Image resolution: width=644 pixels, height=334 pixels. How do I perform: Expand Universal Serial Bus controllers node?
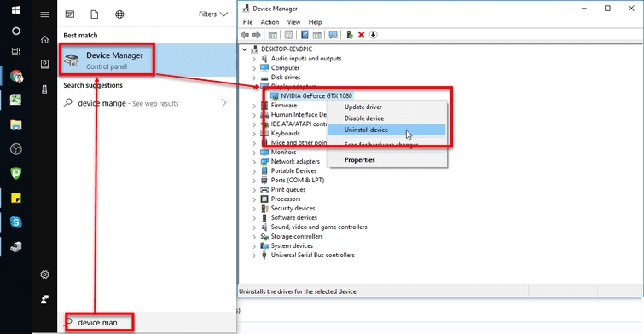(x=254, y=256)
